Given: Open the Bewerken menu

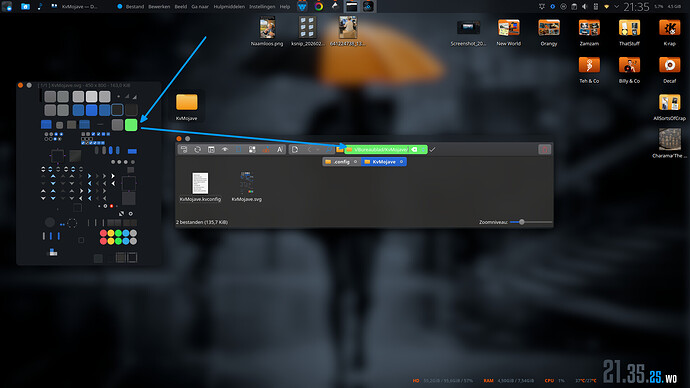Looking at the screenshot, I should [159, 7].
